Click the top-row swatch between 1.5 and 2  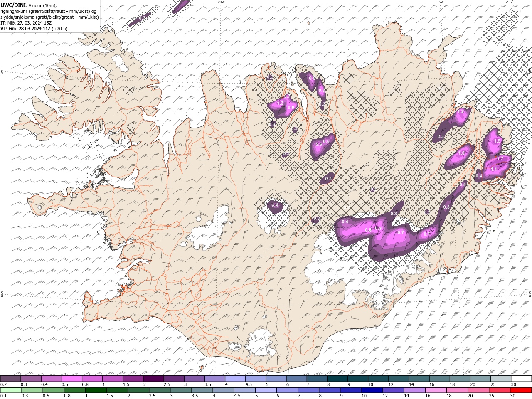[x=133, y=379]
